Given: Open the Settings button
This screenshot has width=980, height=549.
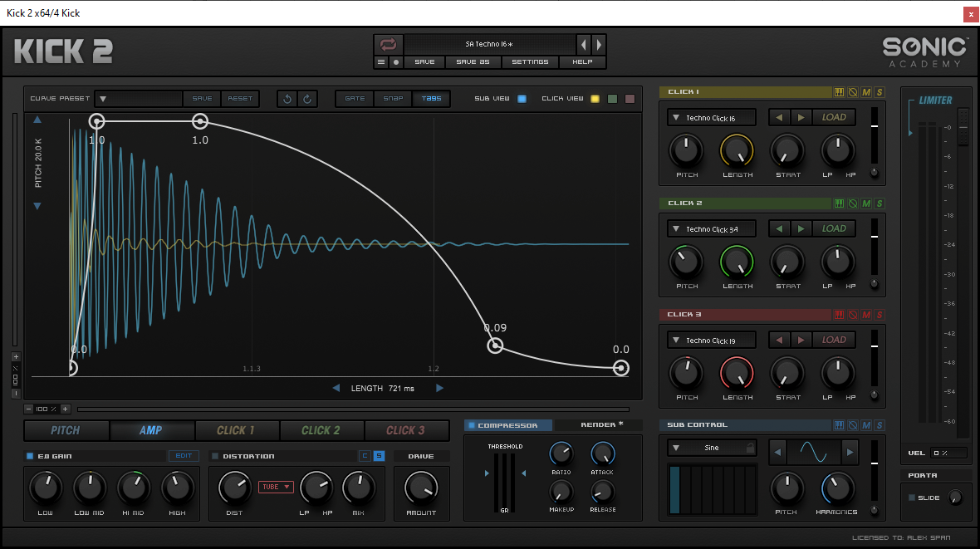Looking at the screenshot, I should 530,62.
